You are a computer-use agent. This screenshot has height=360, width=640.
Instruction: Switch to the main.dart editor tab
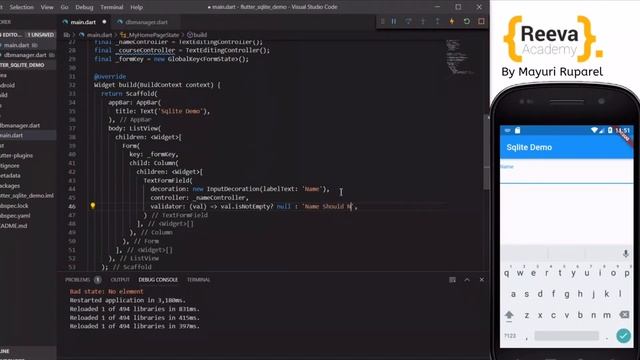pos(83,22)
